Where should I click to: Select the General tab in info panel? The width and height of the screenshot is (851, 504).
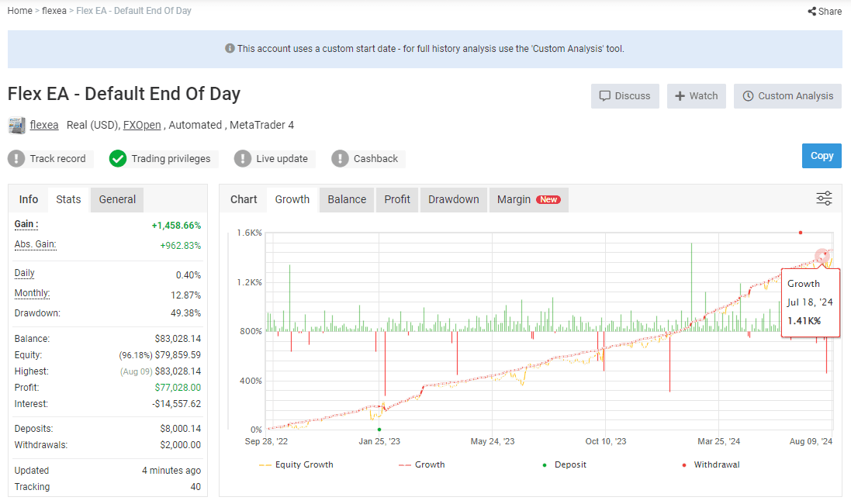point(117,199)
